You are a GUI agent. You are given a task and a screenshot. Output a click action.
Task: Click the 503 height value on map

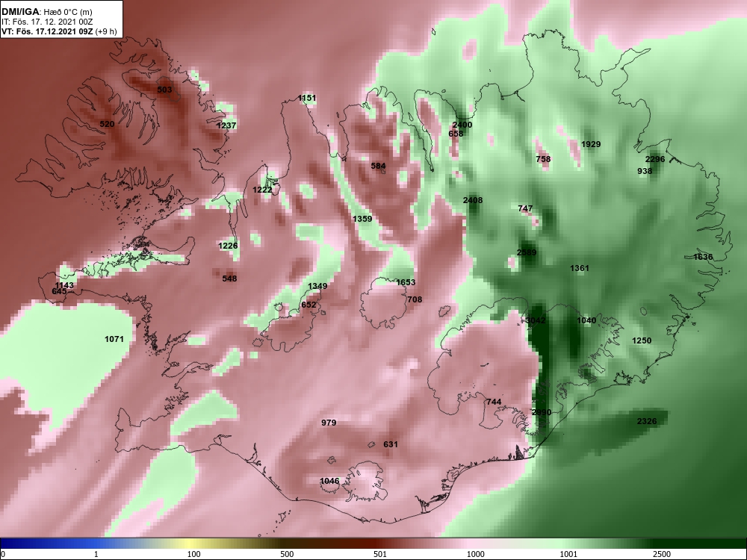164,90
